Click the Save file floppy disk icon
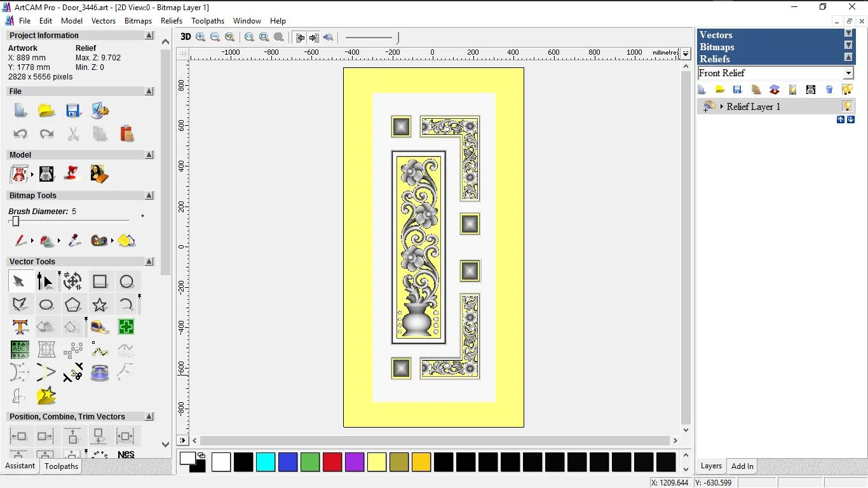The image size is (868, 488). [73, 111]
